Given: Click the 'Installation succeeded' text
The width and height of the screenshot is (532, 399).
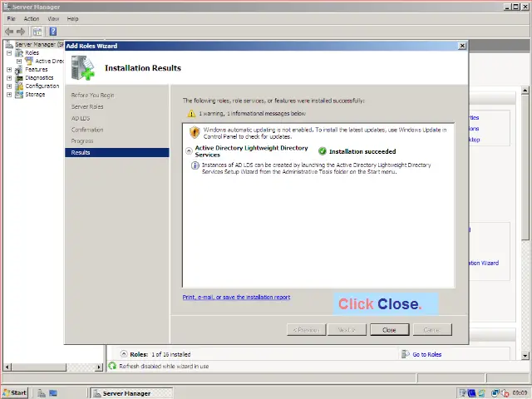Looking at the screenshot, I should click(362, 151).
